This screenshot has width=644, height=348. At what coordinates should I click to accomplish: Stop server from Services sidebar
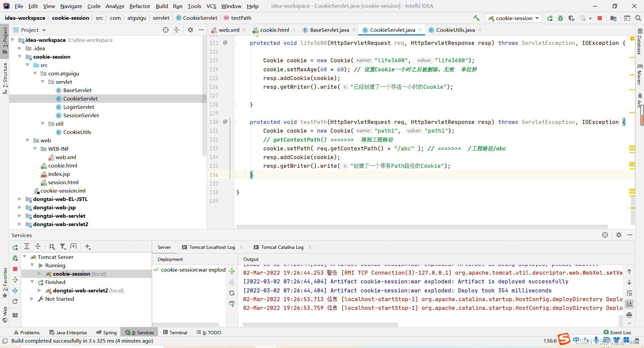pyautogui.click(x=15, y=269)
